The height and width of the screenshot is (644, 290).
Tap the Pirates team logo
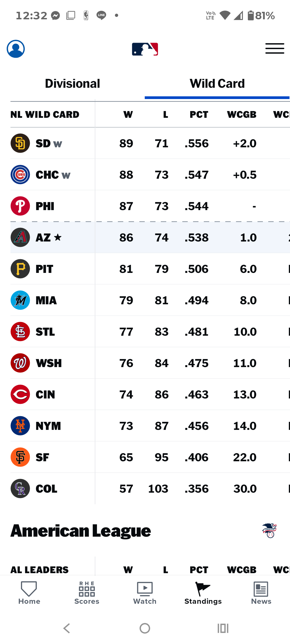20,269
